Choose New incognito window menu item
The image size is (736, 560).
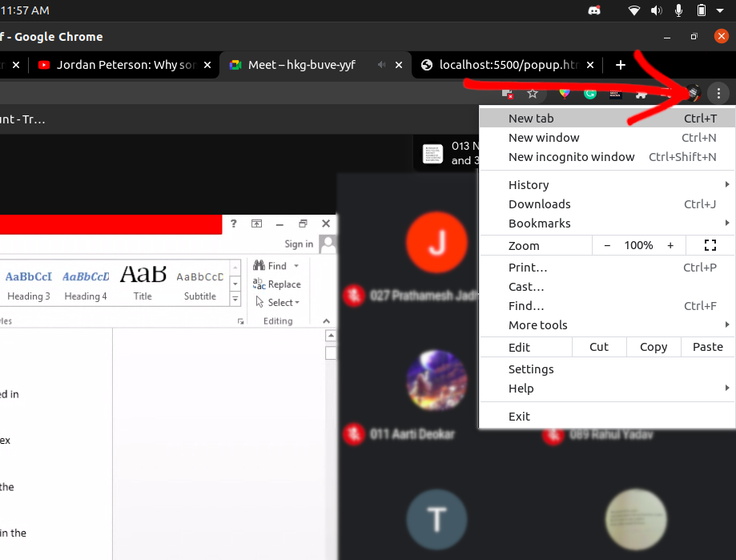click(607, 157)
